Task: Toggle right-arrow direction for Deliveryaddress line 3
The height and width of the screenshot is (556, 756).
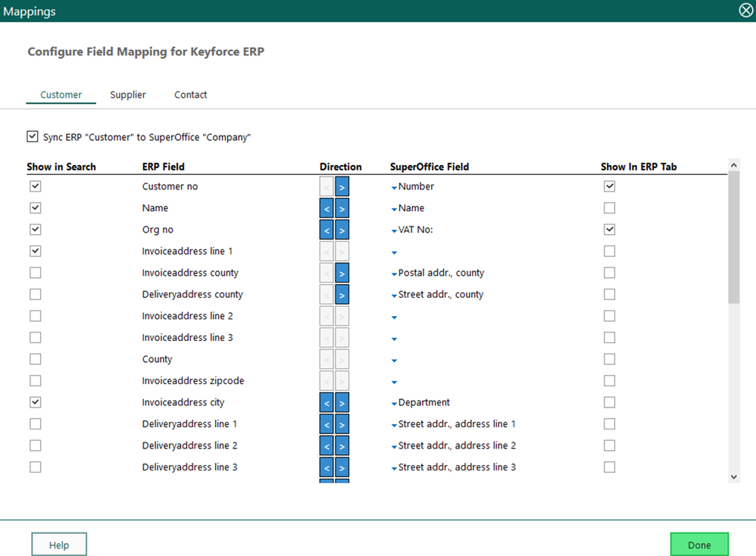Action: pyautogui.click(x=342, y=467)
